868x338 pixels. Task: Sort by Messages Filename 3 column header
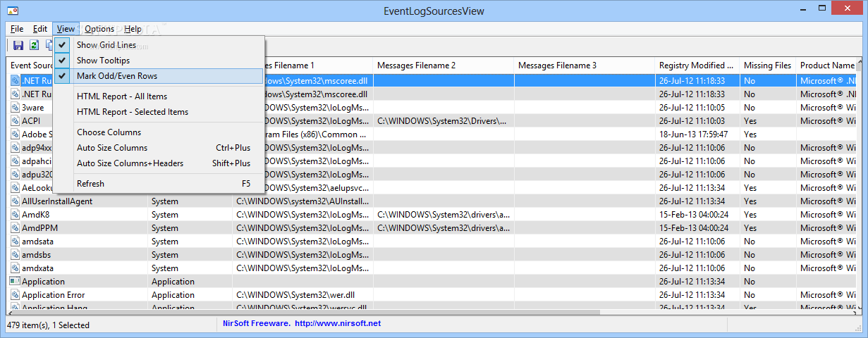click(585, 65)
